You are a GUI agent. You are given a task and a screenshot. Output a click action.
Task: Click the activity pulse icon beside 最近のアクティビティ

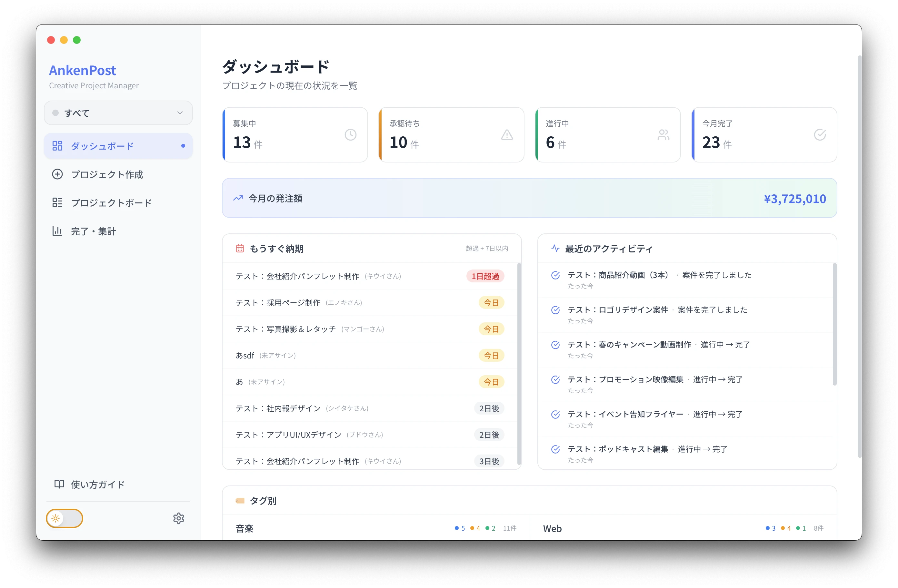tap(555, 248)
